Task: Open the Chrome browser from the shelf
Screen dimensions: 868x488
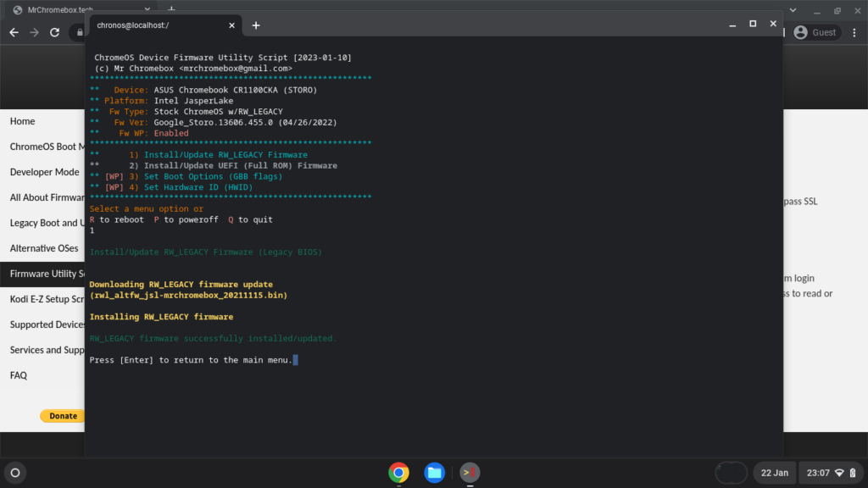Action: click(x=398, y=473)
